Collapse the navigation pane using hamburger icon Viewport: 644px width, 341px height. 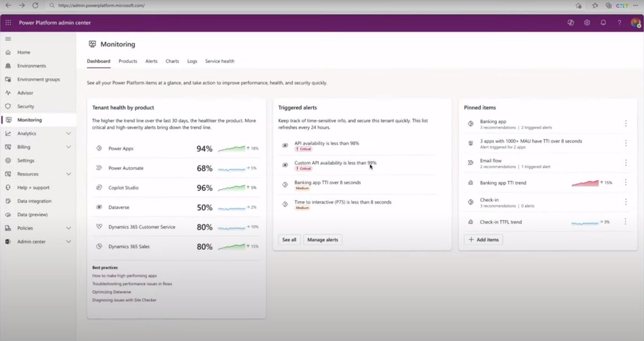point(8,39)
